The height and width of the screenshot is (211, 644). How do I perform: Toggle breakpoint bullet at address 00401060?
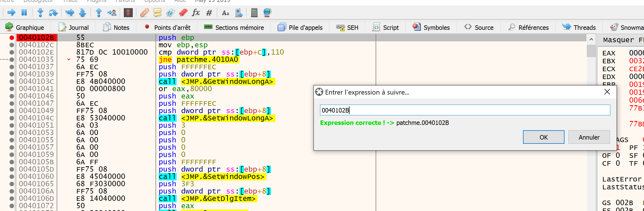pos(12,176)
